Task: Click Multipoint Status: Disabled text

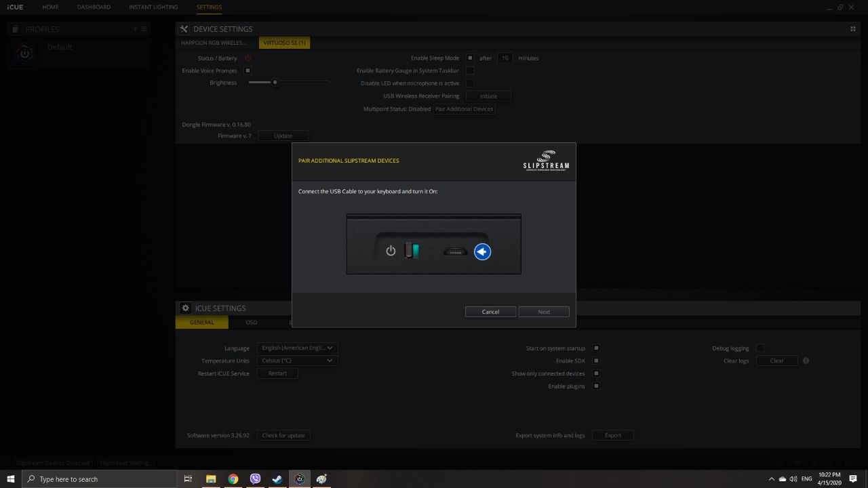Action: point(397,109)
